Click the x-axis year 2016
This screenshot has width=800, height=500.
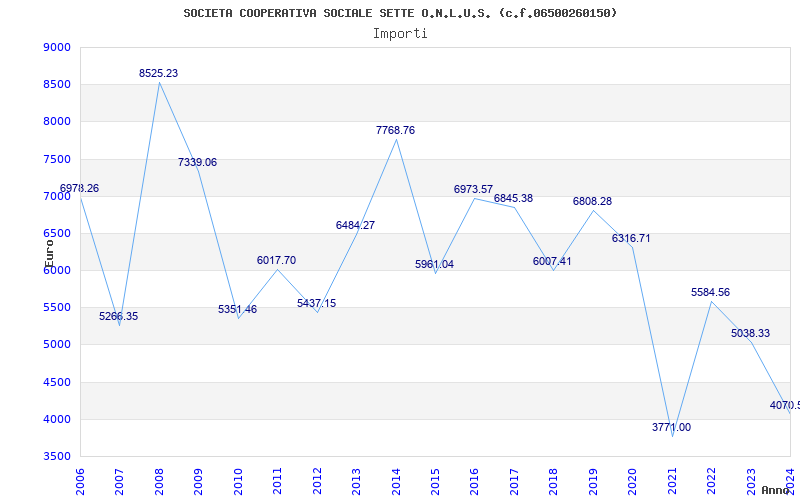pos(474,481)
